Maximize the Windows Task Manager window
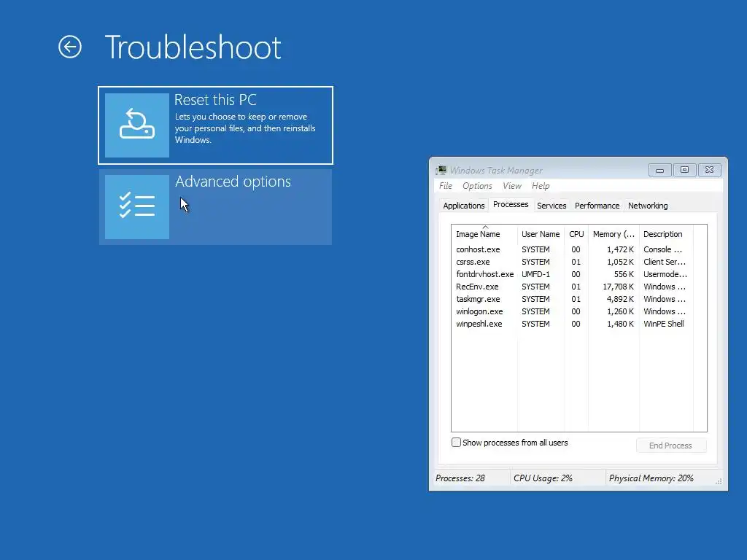The height and width of the screenshot is (560, 747). (684, 170)
